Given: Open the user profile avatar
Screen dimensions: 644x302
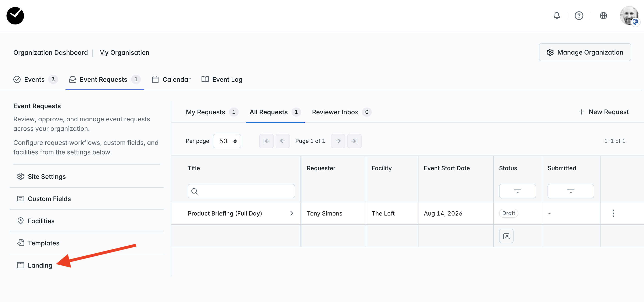Looking at the screenshot, I should [x=630, y=16].
